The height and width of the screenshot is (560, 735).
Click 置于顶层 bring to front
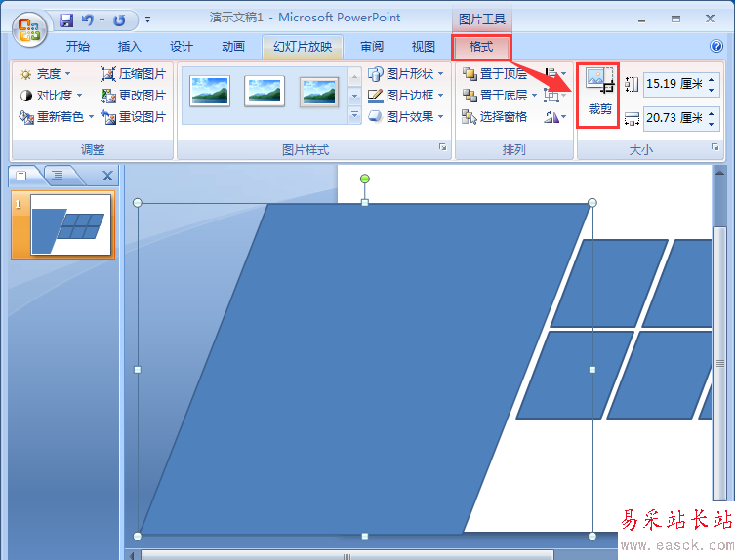click(x=495, y=74)
